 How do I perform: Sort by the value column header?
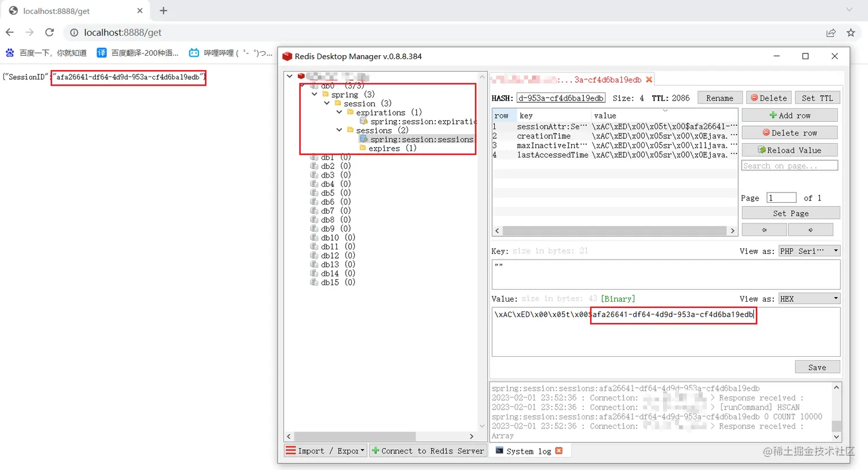664,115
